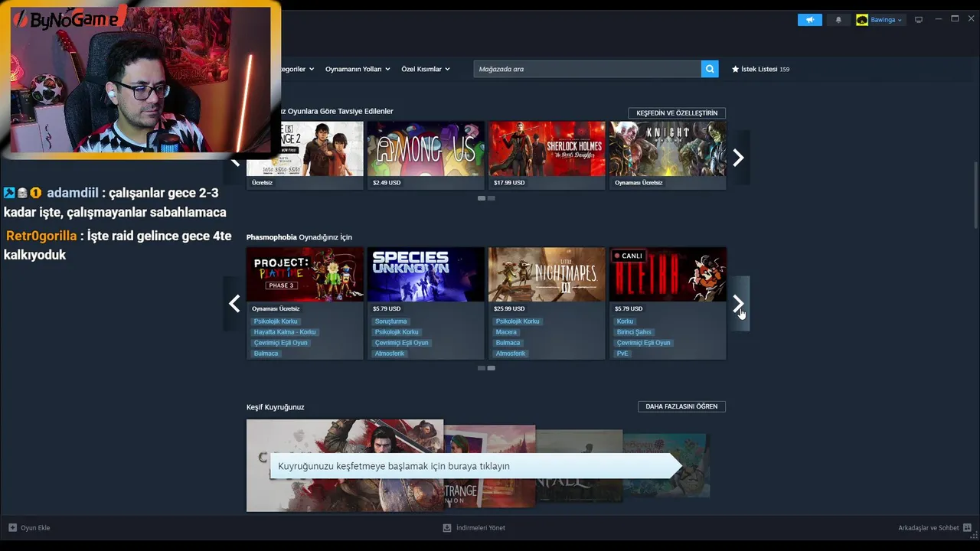Start the discovery queue via banner
The width and height of the screenshot is (980, 551).
[x=475, y=466]
